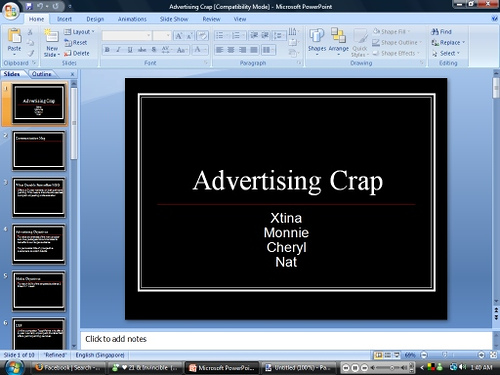
Task: Toggle Italic formatting
Action: coord(118,50)
